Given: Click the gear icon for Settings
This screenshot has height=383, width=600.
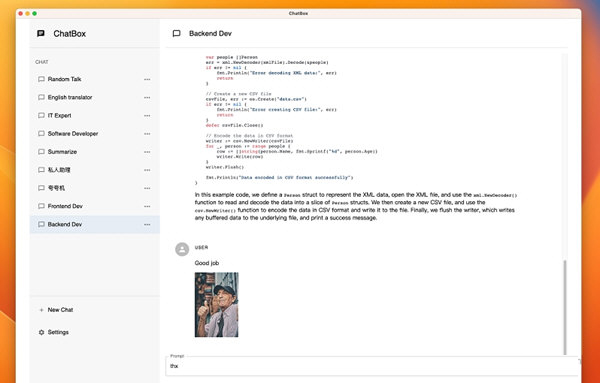Looking at the screenshot, I should (x=41, y=332).
